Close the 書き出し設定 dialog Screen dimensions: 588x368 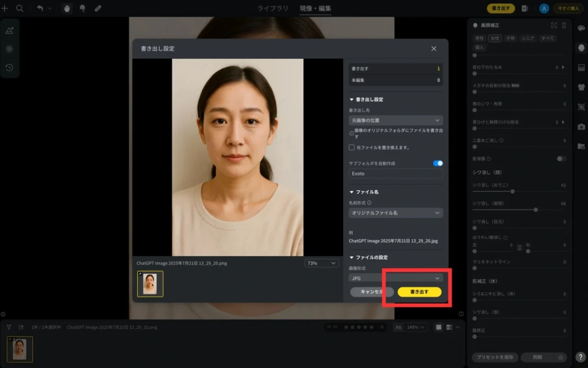tap(434, 49)
